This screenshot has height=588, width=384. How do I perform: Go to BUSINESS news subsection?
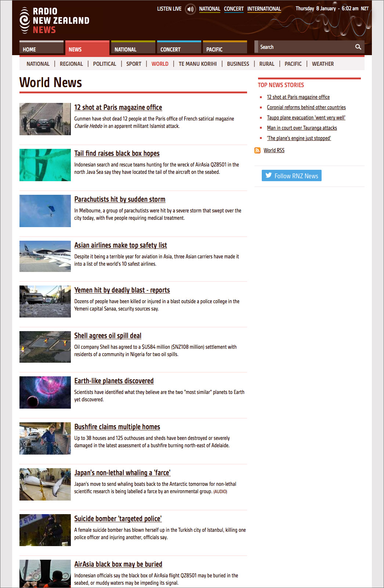[x=238, y=64]
